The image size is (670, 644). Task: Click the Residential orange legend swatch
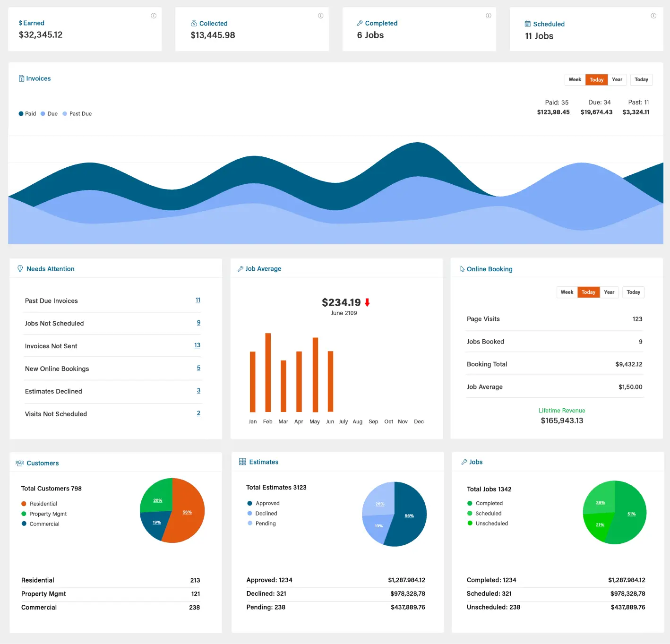pos(24,504)
